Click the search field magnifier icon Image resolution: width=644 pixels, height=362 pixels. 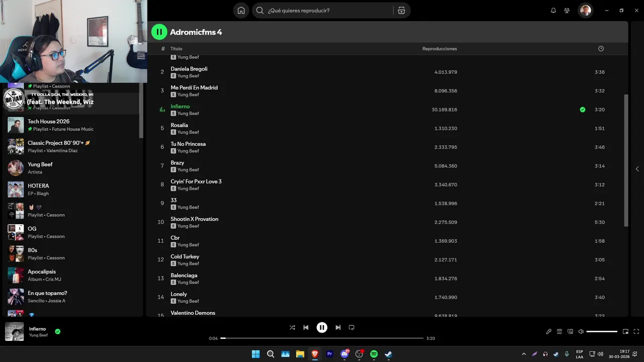click(x=260, y=11)
